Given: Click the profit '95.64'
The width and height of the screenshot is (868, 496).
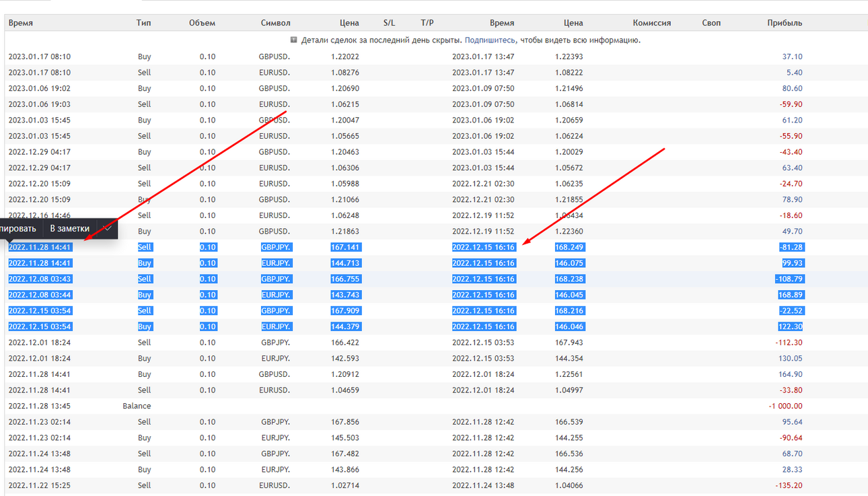Looking at the screenshot, I should point(792,422).
